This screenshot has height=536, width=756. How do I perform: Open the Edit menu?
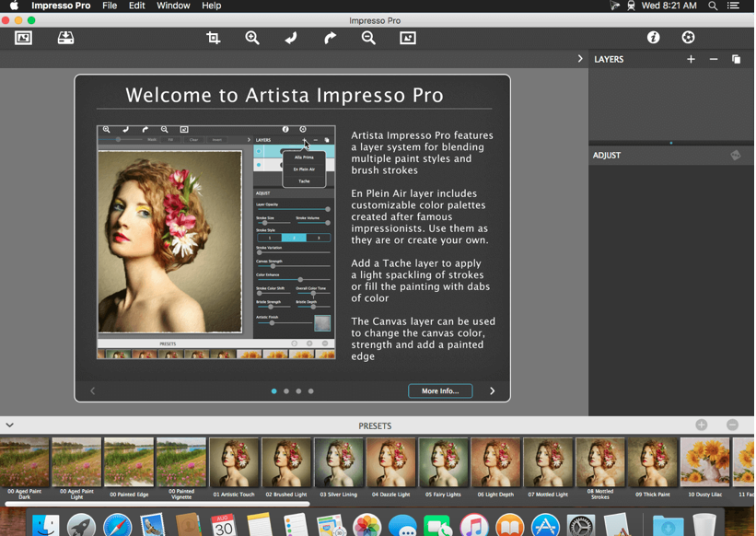[x=137, y=6]
